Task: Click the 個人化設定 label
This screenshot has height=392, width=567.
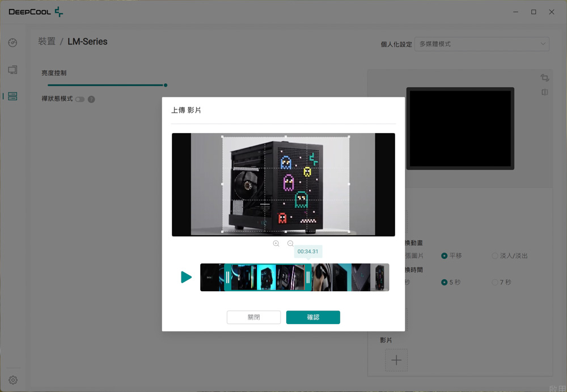Action: 396,44
